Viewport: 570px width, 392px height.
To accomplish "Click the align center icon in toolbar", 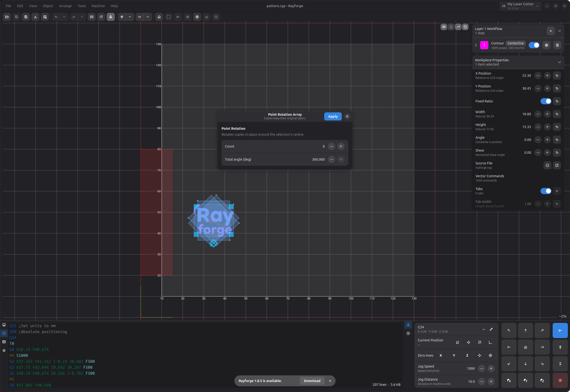I will point(122,17).
